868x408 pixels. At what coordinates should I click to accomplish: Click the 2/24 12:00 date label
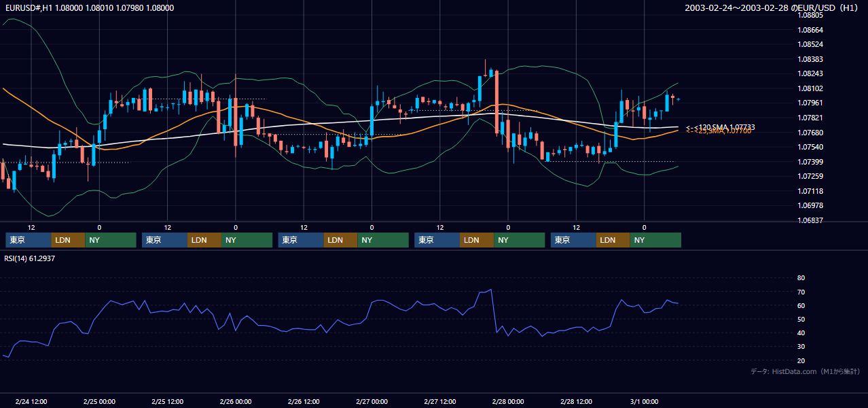(x=31, y=401)
